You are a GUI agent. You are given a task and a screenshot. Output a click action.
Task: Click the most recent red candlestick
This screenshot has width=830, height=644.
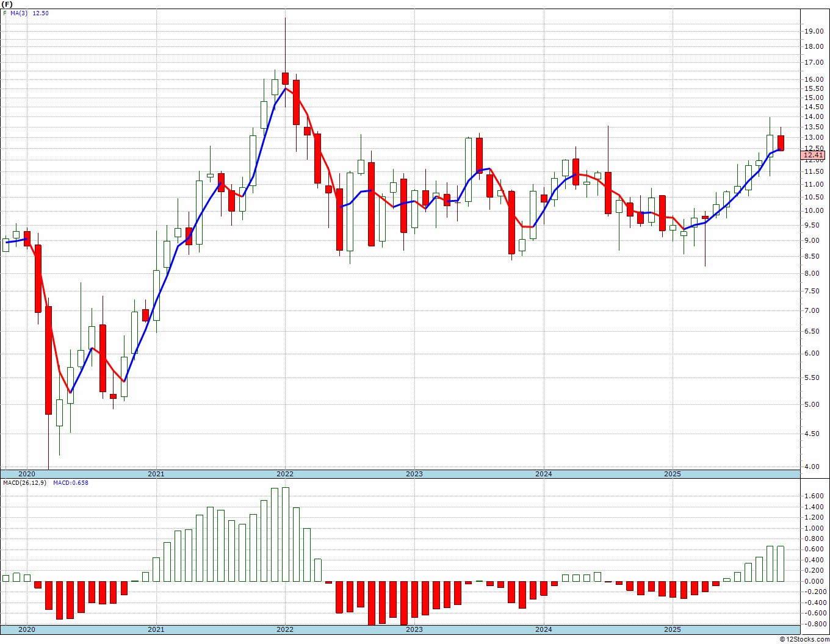point(781,143)
